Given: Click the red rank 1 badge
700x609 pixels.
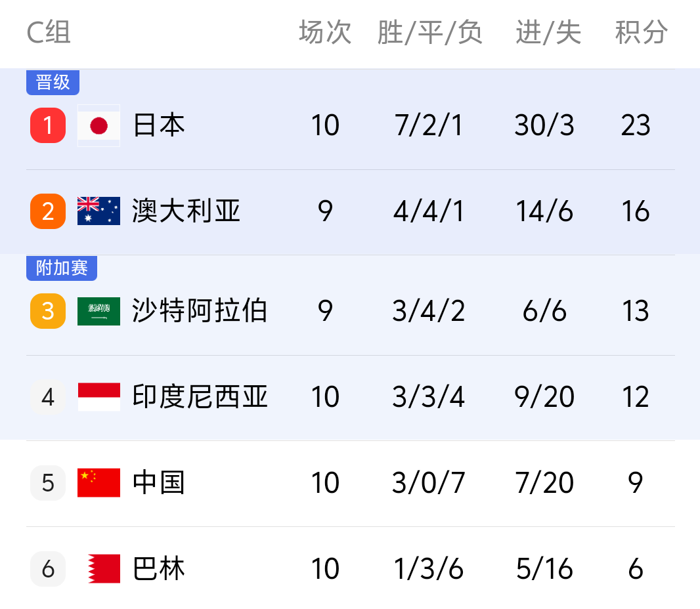Looking at the screenshot, I should [x=48, y=125].
